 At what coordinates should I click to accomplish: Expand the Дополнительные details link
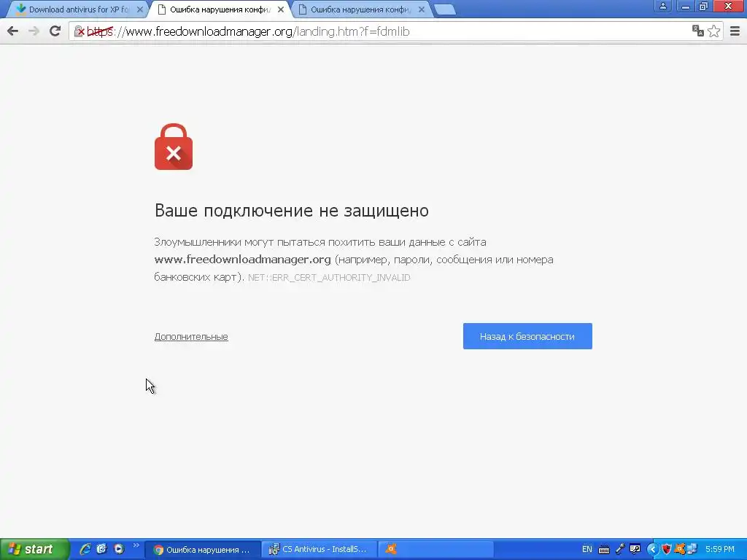click(191, 337)
